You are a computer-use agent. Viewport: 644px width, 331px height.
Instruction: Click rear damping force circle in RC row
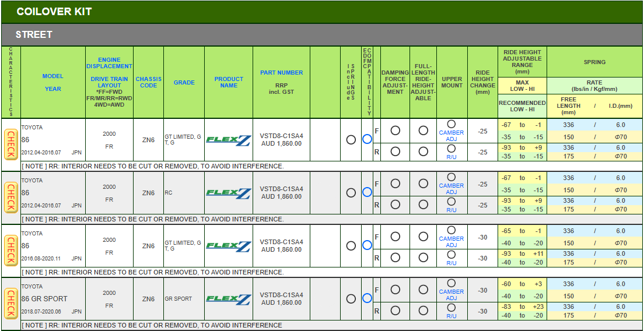[395, 205]
